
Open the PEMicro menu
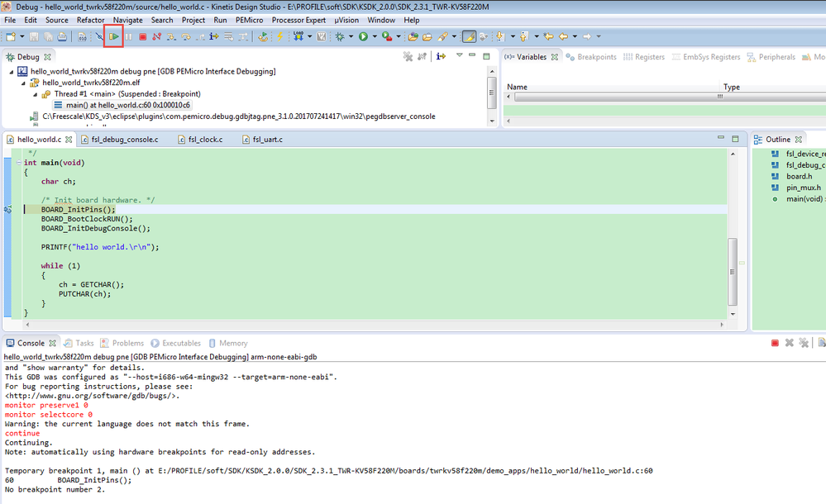(249, 20)
